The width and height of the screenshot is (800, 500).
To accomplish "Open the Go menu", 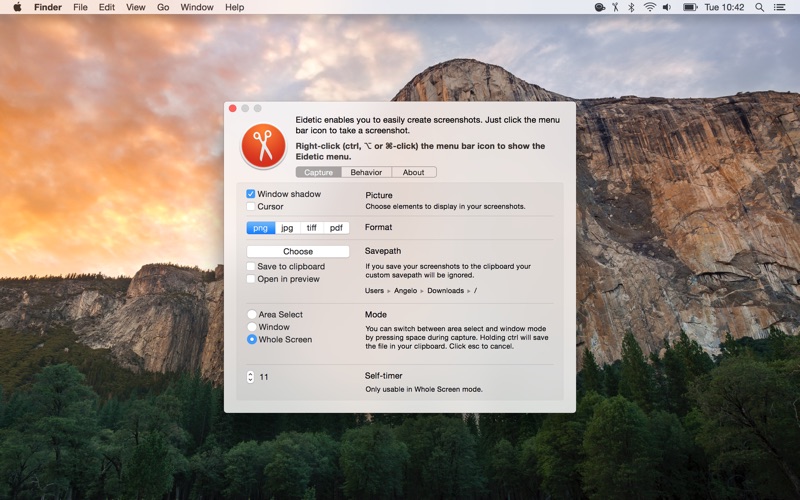I will [x=163, y=7].
